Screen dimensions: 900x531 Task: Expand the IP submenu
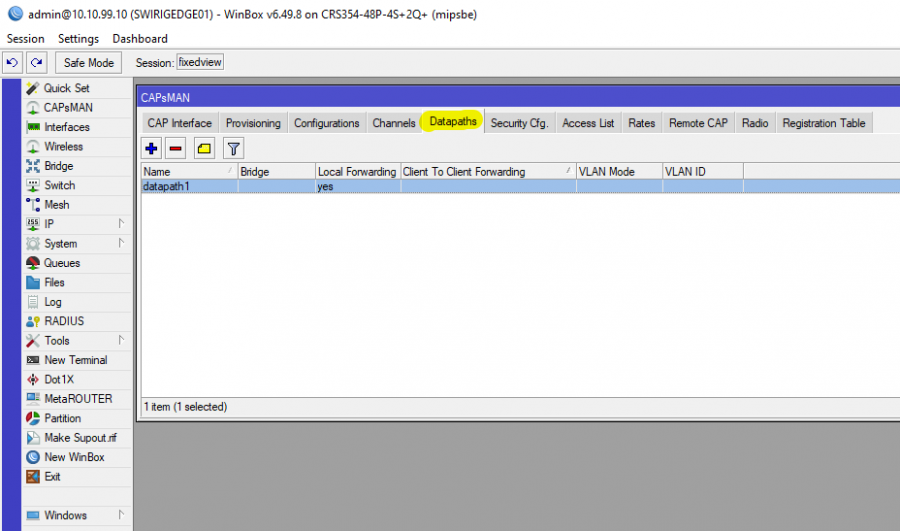[x=49, y=224]
